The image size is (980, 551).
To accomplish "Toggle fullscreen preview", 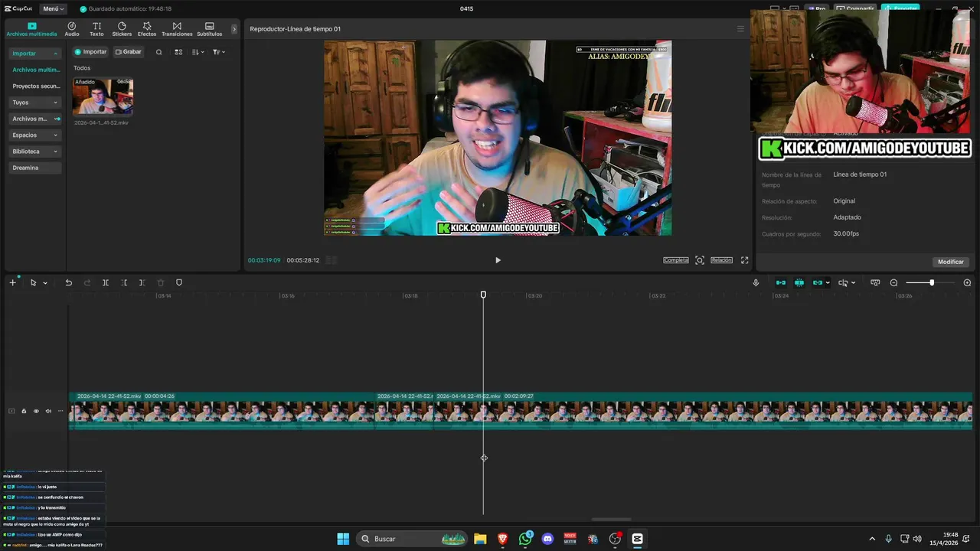I will click(744, 260).
